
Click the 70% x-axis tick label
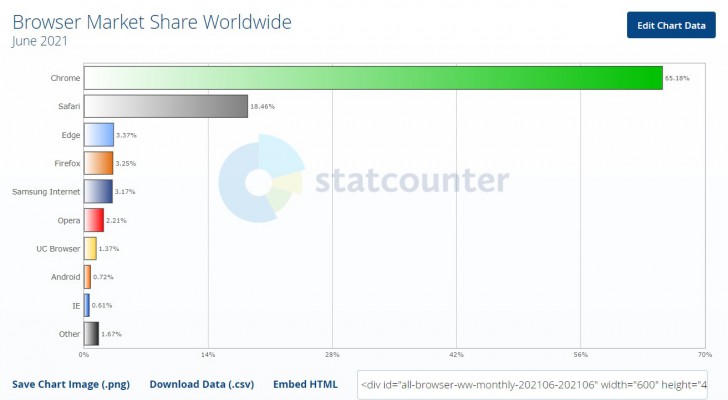pos(704,355)
